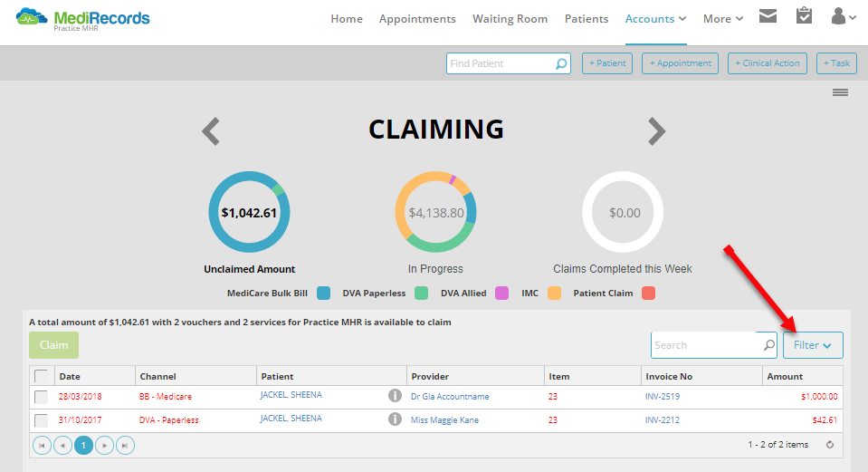
Task: Open invoice INV-2519
Action: click(x=663, y=397)
